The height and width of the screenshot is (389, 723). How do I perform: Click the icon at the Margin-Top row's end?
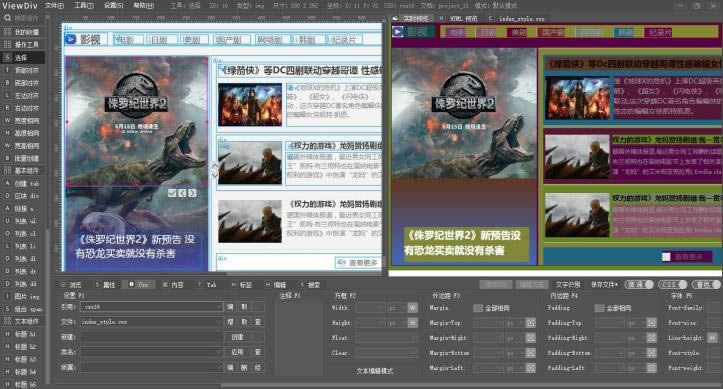531,323
